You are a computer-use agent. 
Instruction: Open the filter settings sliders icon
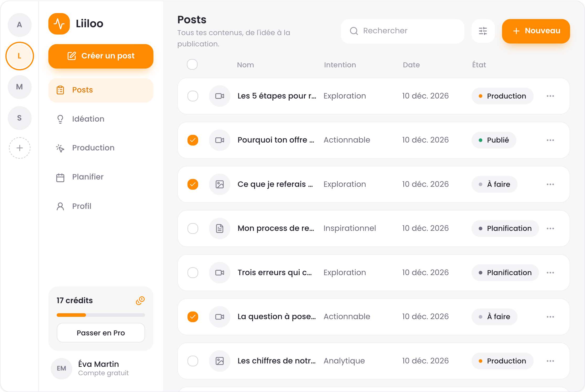tap(483, 31)
